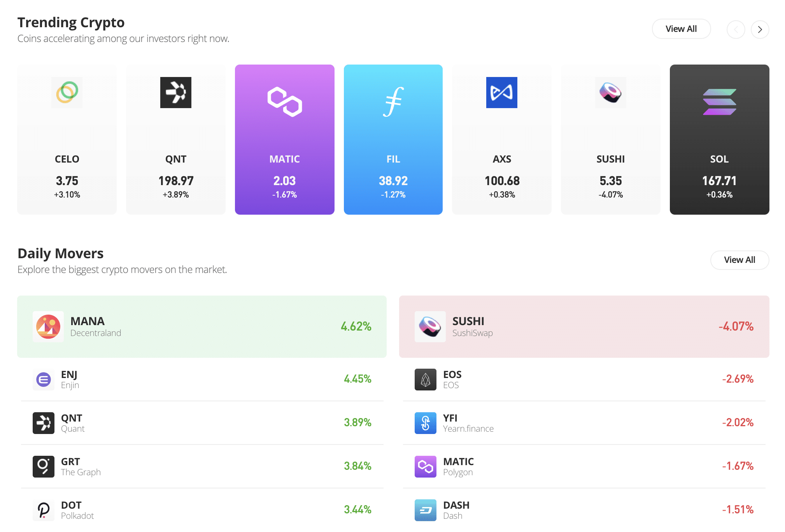The width and height of the screenshot is (785, 532).
Task: Click the Polygon icon in Daily Movers
Action: tap(426, 467)
